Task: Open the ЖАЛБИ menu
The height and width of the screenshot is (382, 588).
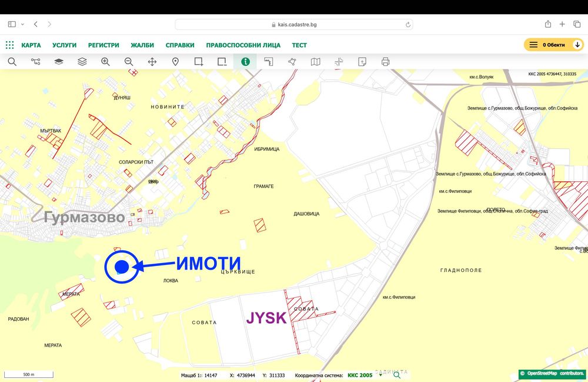Action: click(x=142, y=45)
